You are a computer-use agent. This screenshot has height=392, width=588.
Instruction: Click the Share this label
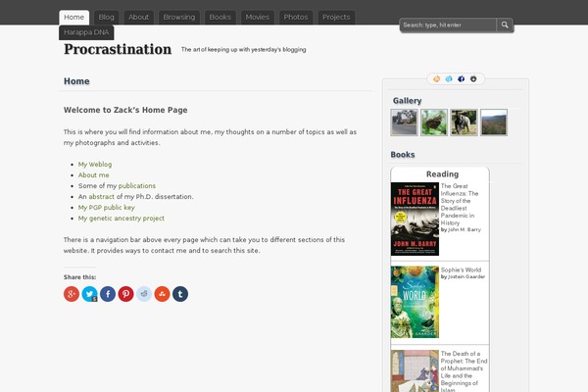click(x=79, y=277)
